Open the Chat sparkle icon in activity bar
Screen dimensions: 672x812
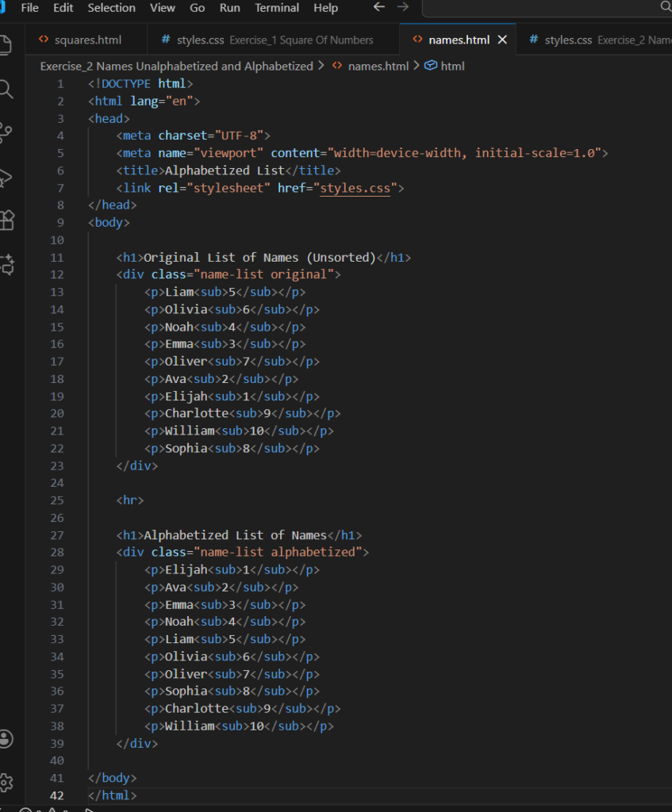point(6,265)
